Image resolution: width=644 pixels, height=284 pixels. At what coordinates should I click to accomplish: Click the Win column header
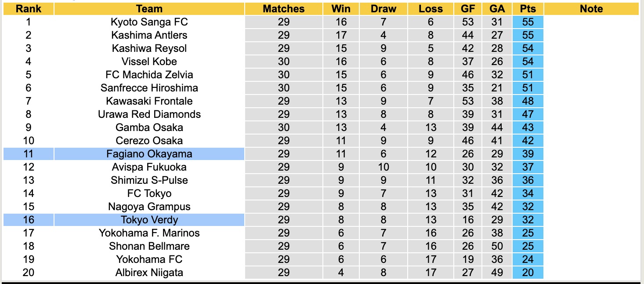point(341,9)
